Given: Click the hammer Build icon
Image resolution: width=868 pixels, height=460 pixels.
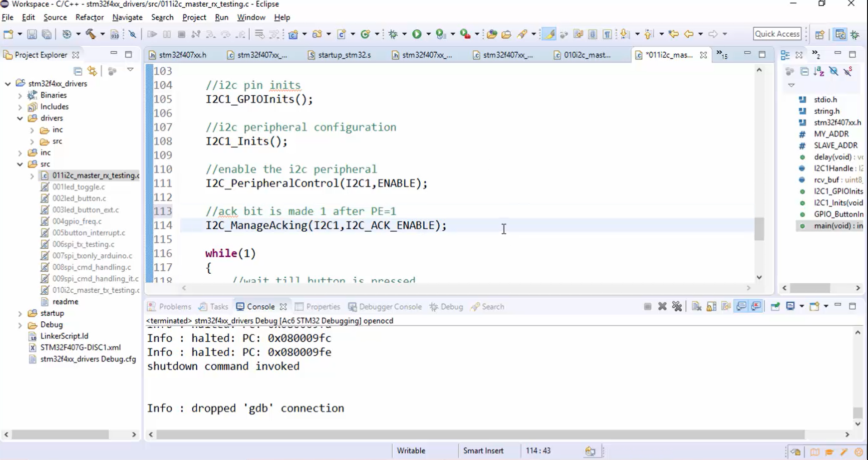Looking at the screenshot, I should pos(91,34).
